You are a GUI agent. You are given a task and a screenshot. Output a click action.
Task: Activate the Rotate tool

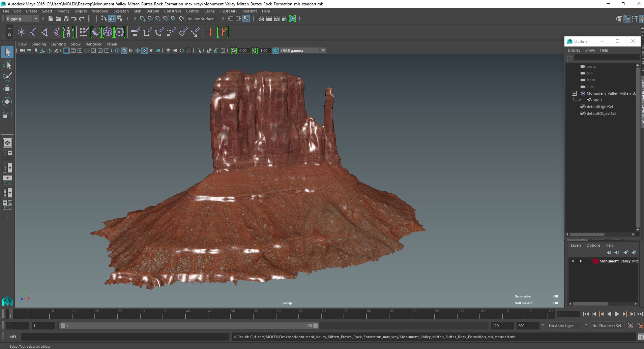(7, 101)
